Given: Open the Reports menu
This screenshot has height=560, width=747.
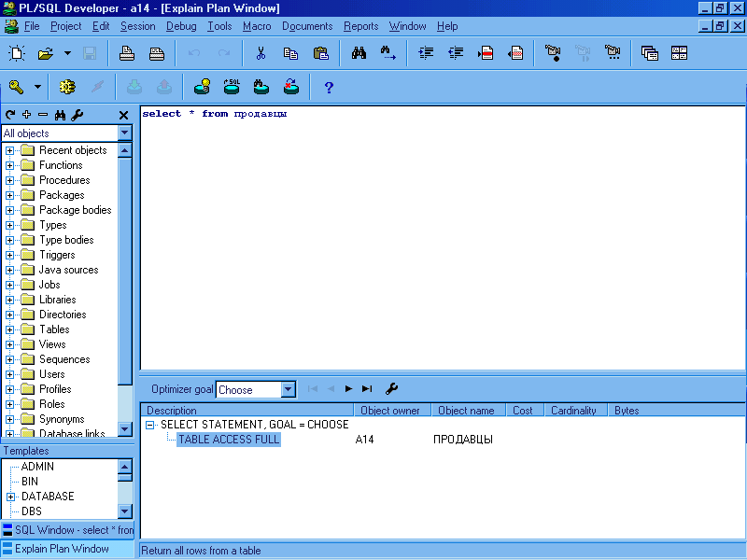Looking at the screenshot, I should tap(360, 26).
